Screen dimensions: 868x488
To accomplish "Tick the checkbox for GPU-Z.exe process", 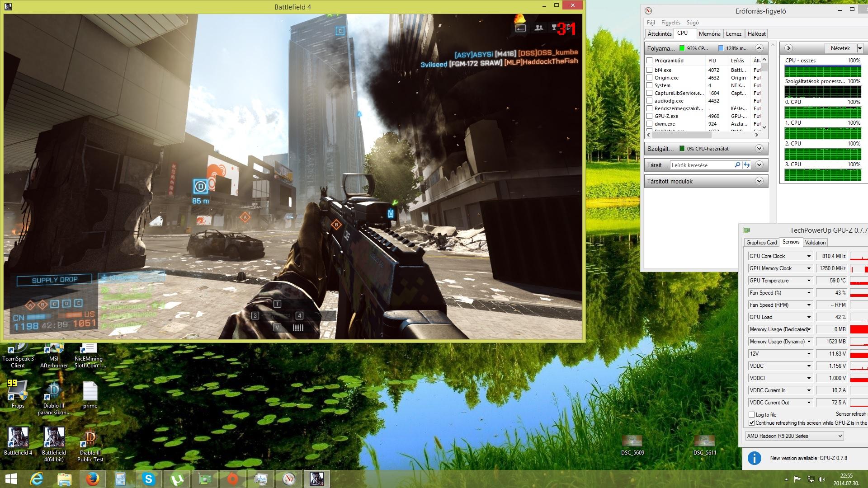I will coord(650,116).
